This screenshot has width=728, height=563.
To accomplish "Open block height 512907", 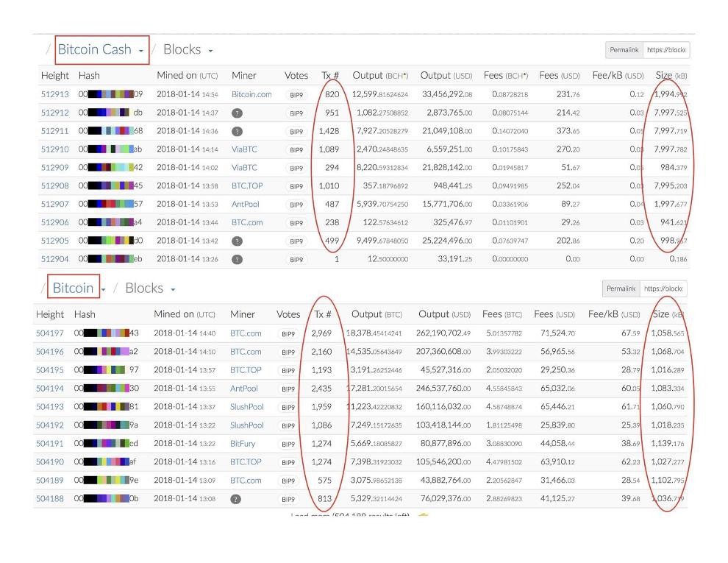I will (x=55, y=204).
